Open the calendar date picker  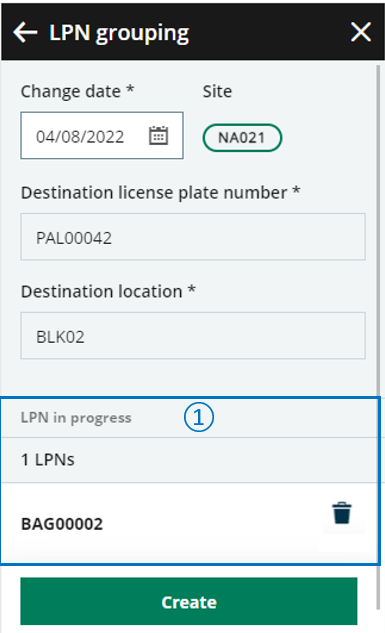tap(158, 136)
